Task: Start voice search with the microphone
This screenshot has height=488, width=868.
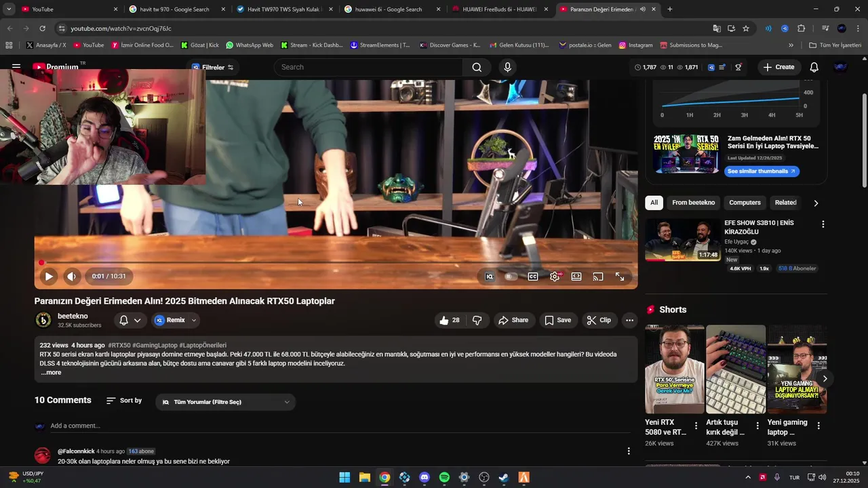Action: coord(507,67)
